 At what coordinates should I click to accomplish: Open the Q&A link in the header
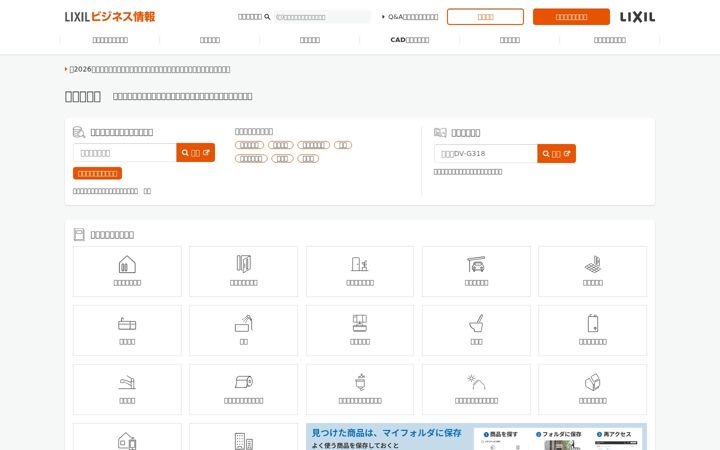pyautogui.click(x=410, y=17)
